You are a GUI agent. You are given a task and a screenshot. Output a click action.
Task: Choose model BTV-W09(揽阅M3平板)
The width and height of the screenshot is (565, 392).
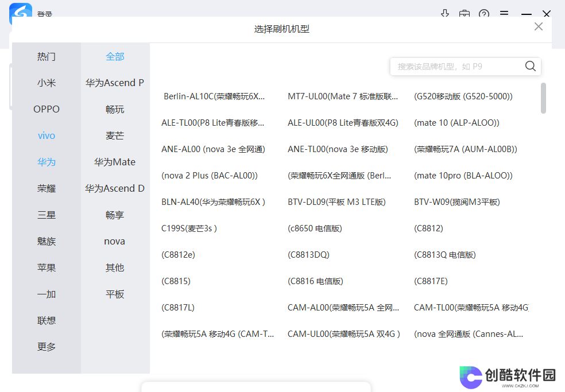(457, 202)
